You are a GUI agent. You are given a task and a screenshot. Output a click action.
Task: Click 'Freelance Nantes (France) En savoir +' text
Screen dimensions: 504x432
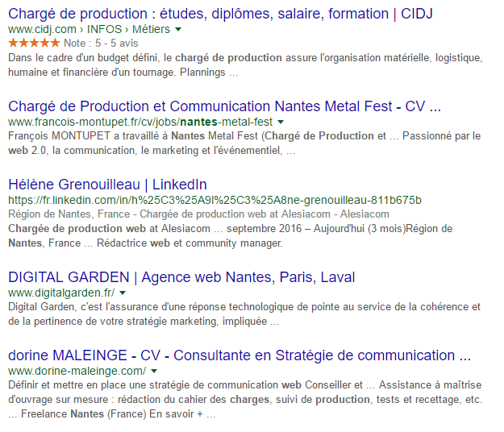click(112, 414)
